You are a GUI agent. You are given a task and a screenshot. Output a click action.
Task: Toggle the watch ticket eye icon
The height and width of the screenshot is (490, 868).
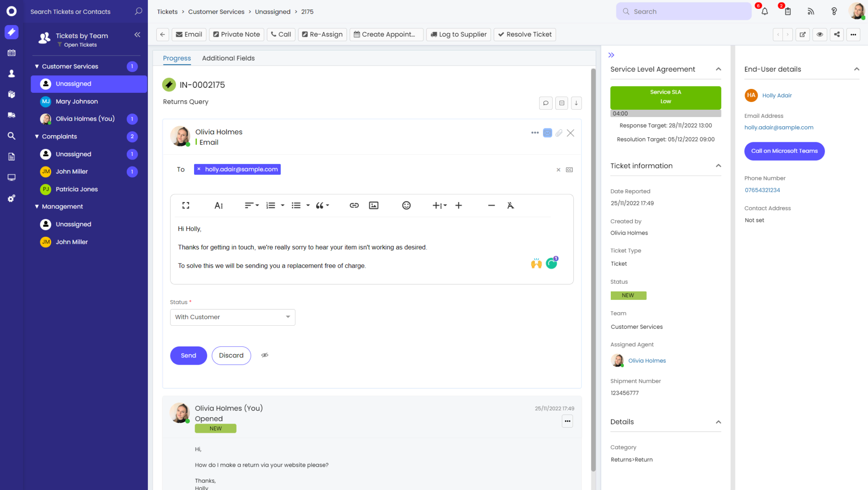click(820, 34)
